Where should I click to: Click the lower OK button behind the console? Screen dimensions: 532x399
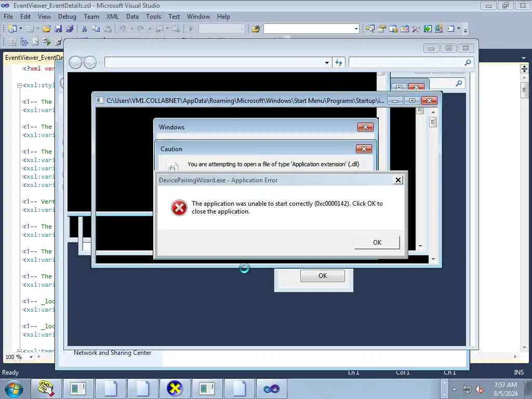[322, 275]
